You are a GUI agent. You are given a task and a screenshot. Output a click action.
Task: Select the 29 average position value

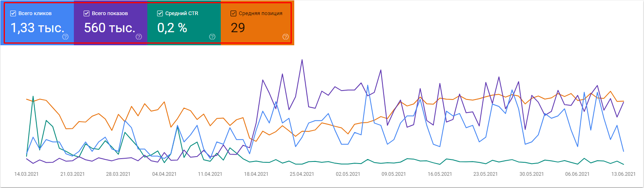pyautogui.click(x=238, y=28)
